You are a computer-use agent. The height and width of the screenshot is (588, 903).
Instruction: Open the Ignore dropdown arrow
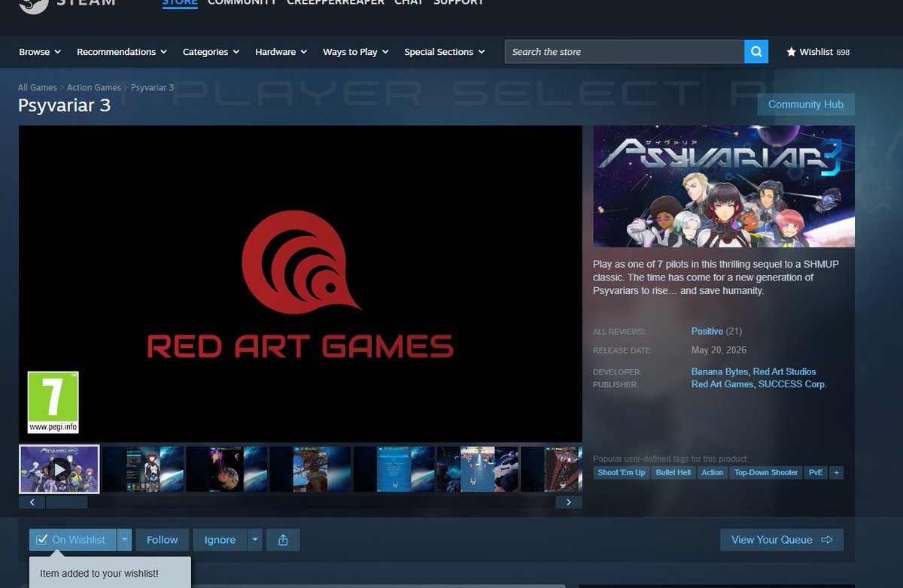pyautogui.click(x=255, y=540)
